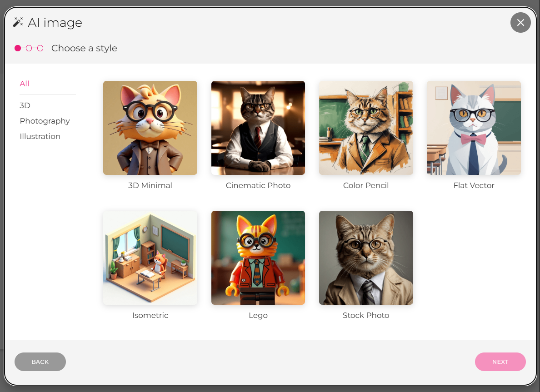Choose the Isometric classroom thumbnail
Screen dimensions: 540x392
click(x=150, y=258)
